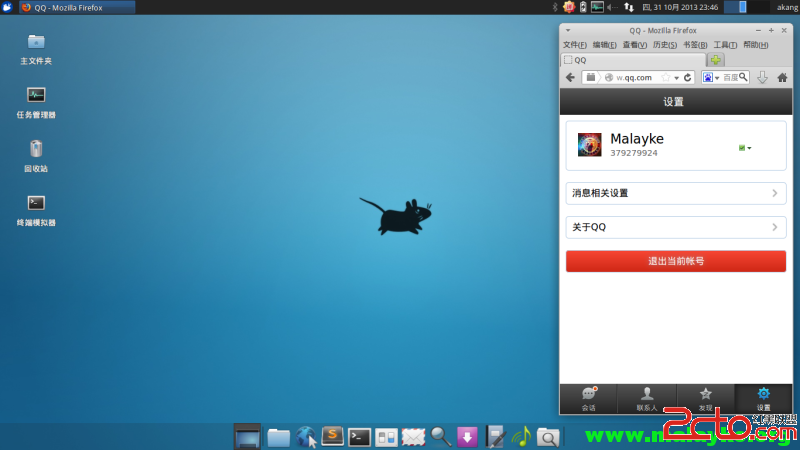Open 回收站 trash desktop icon
The height and width of the screenshot is (450, 800).
click(36, 148)
